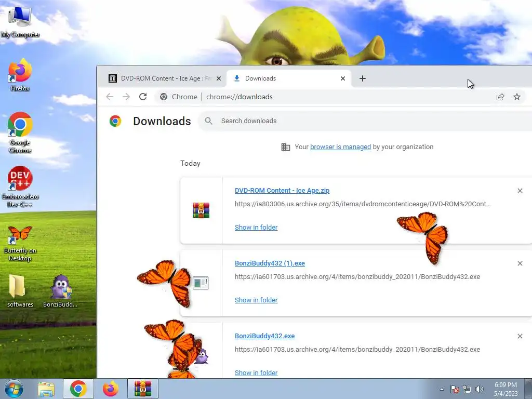Open the browser is managed link
The height and width of the screenshot is (399, 532).
coord(340,147)
